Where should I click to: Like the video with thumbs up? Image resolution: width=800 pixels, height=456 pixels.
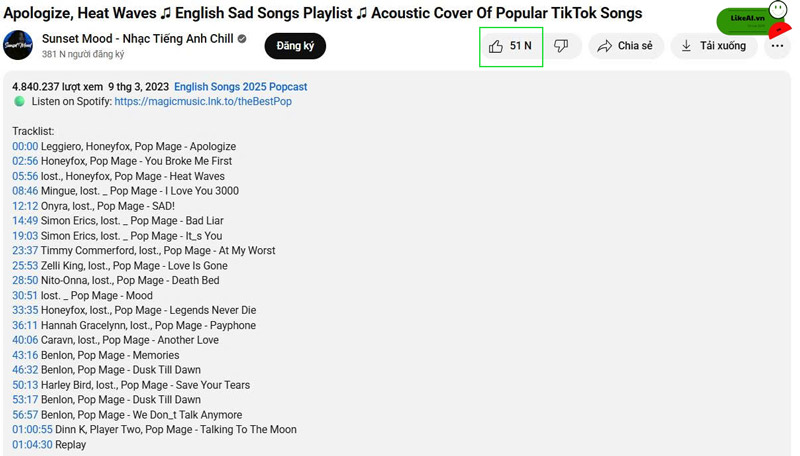[511, 46]
